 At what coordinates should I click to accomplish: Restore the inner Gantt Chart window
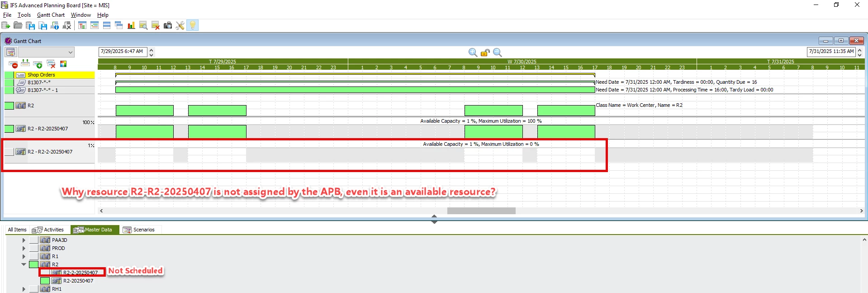(x=841, y=41)
